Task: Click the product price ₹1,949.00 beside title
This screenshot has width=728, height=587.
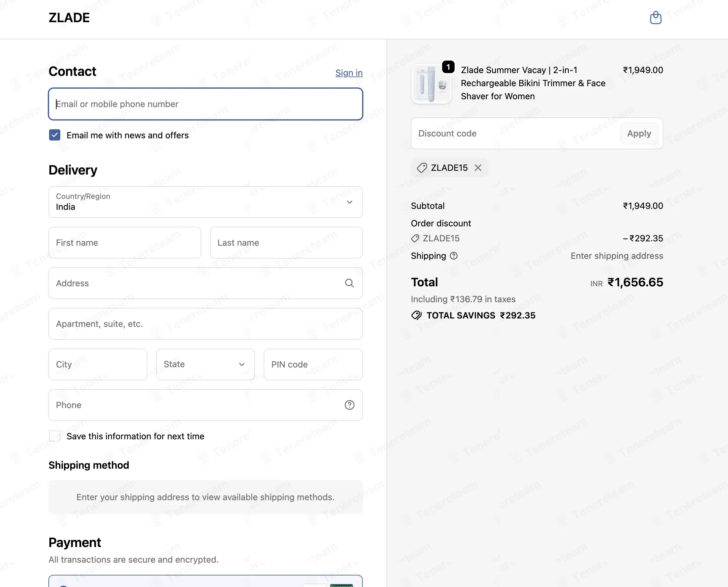Action: pos(643,70)
